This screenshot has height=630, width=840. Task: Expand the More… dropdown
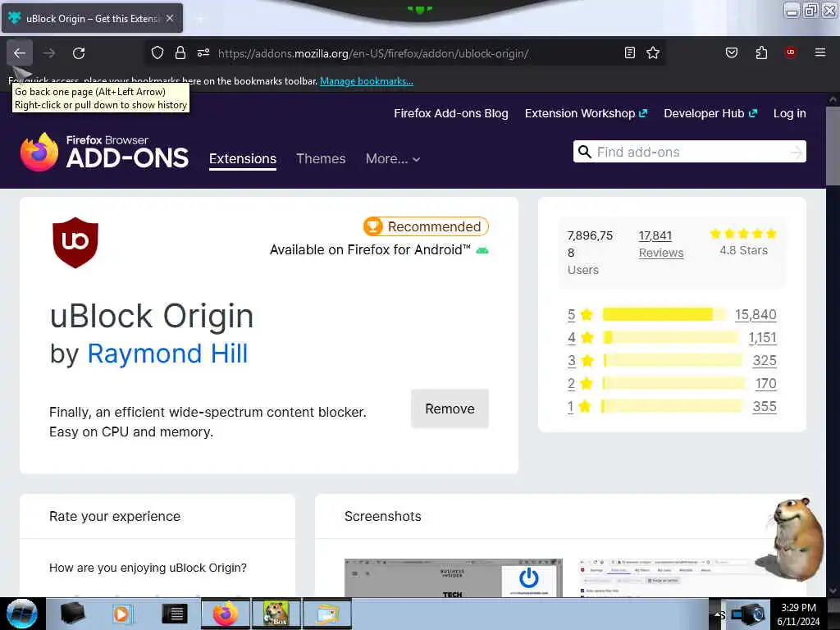click(393, 159)
